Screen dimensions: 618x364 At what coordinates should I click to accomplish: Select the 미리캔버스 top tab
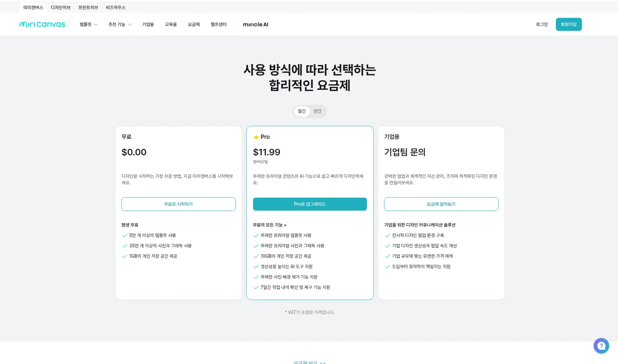point(33,7)
